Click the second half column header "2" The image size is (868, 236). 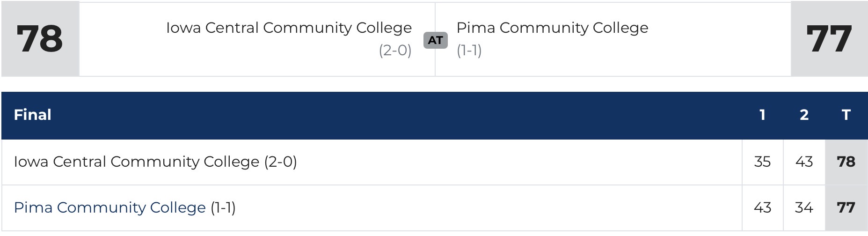coord(804,115)
